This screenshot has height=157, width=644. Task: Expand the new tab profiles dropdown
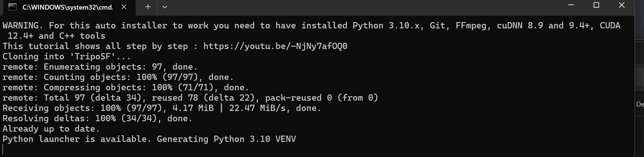[x=165, y=7]
